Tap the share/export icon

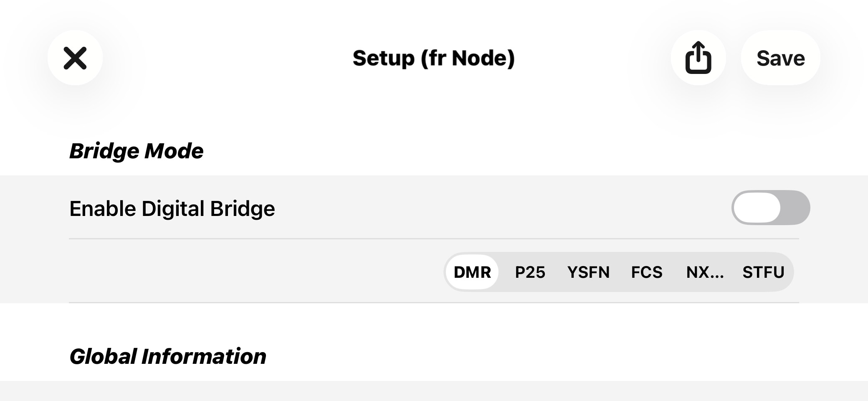698,58
